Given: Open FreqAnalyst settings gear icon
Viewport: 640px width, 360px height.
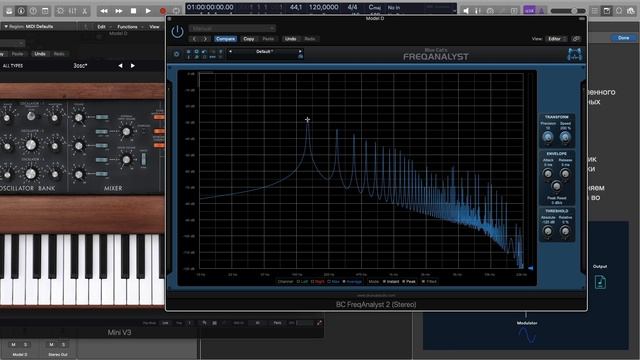Looking at the screenshot, I should [x=176, y=54].
